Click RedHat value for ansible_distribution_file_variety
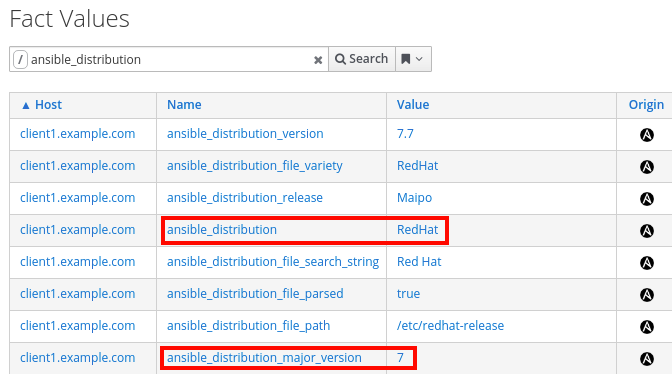672x374 pixels. 417,166
